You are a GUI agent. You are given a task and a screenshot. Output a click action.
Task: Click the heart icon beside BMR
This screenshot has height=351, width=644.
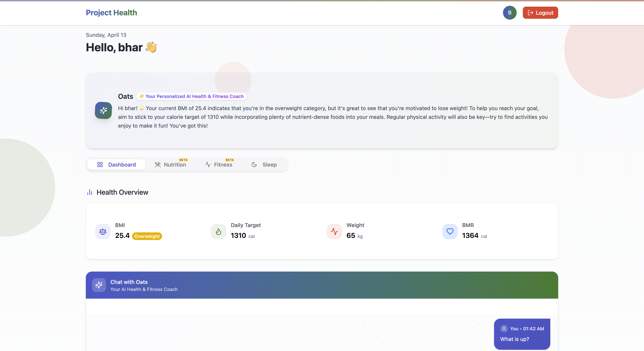[x=450, y=232]
